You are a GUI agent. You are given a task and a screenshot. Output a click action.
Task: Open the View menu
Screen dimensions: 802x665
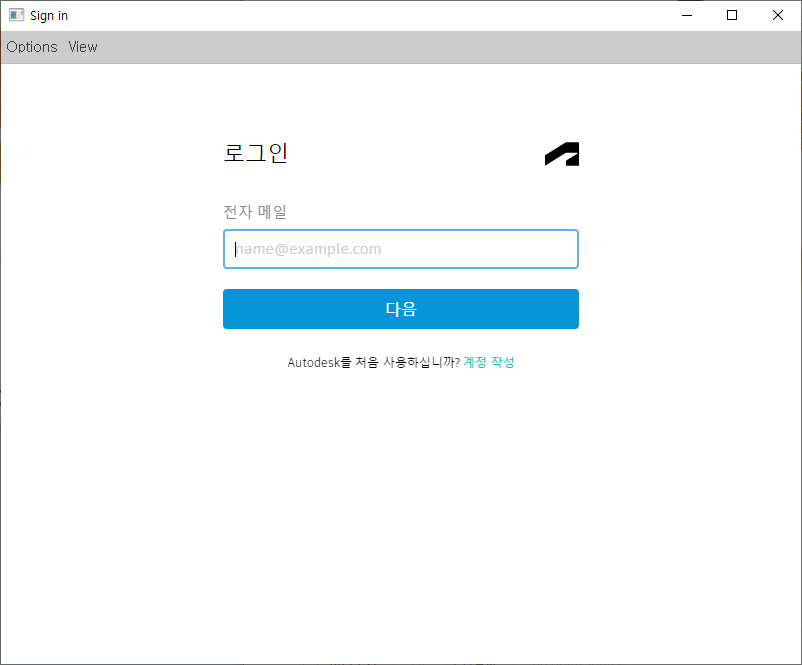[x=83, y=47]
